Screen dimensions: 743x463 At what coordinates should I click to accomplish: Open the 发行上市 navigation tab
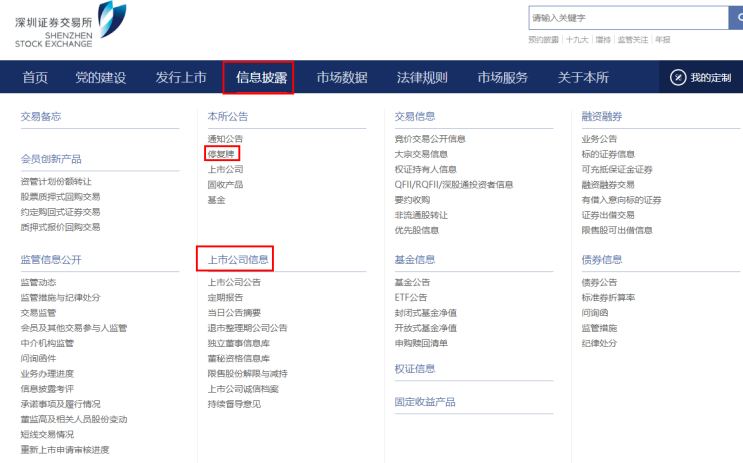pyautogui.click(x=181, y=77)
